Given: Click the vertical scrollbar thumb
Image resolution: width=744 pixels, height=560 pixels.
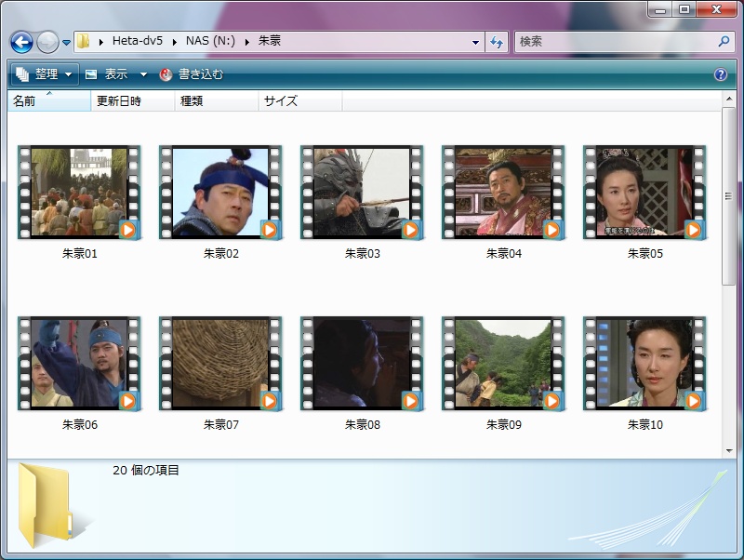Looking at the screenshot, I should 729,196.
